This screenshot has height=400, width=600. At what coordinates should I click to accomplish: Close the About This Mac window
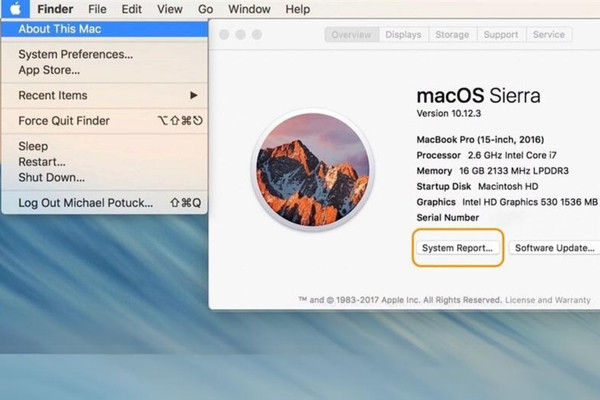point(224,35)
